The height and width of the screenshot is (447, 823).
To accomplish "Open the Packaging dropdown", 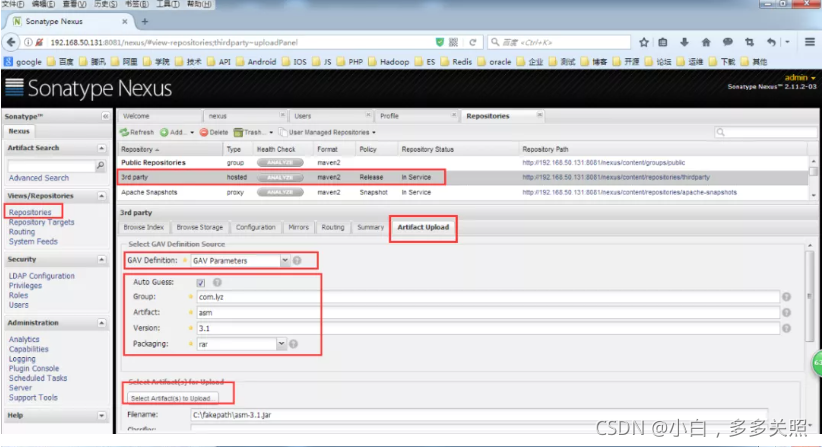I will (281, 344).
